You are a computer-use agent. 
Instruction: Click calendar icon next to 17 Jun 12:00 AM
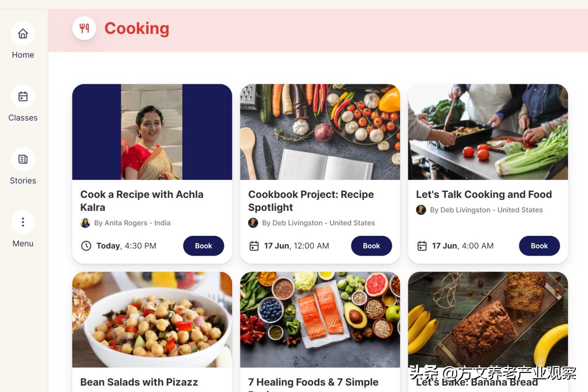pos(254,246)
